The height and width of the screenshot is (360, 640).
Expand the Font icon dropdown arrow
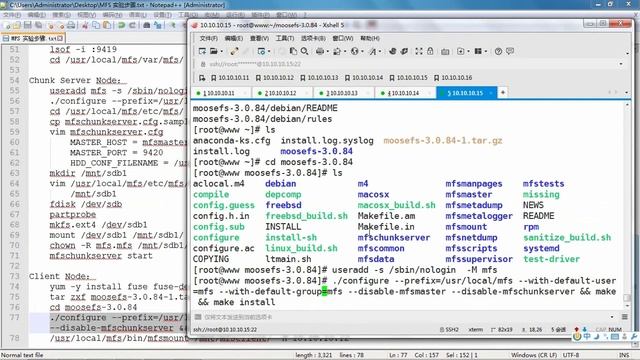coord(380,51)
